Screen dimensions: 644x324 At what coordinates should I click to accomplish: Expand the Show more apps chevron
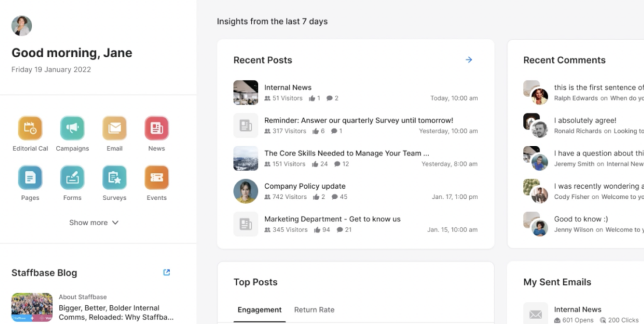pyautogui.click(x=116, y=223)
